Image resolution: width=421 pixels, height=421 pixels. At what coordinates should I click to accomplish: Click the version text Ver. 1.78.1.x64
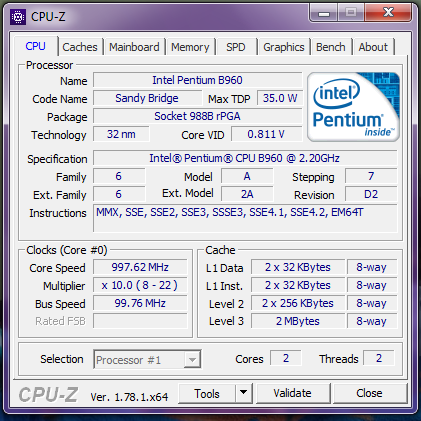pyautogui.click(x=129, y=397)
